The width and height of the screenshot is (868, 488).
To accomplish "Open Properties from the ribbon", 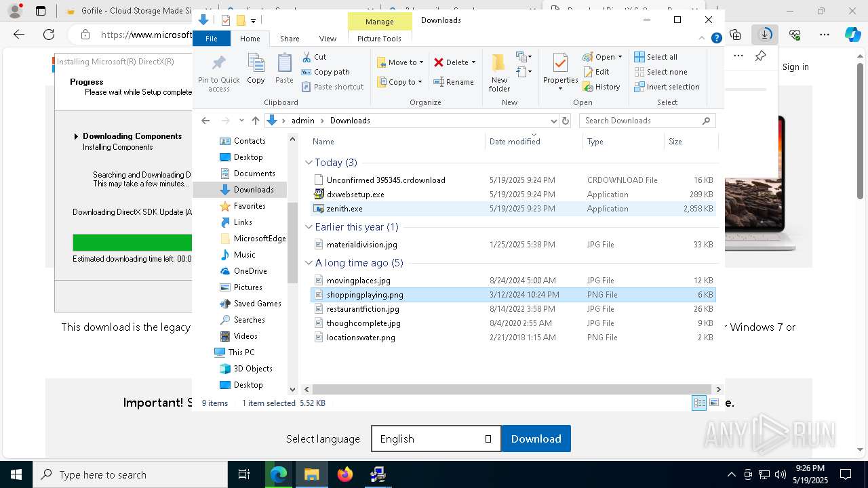I will 560,73.
